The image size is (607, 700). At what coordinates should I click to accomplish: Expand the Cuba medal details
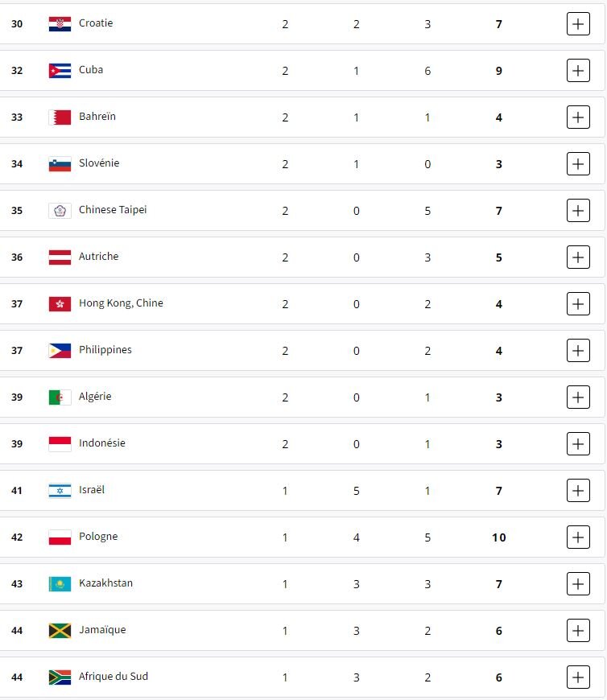[x=578, y=71]
